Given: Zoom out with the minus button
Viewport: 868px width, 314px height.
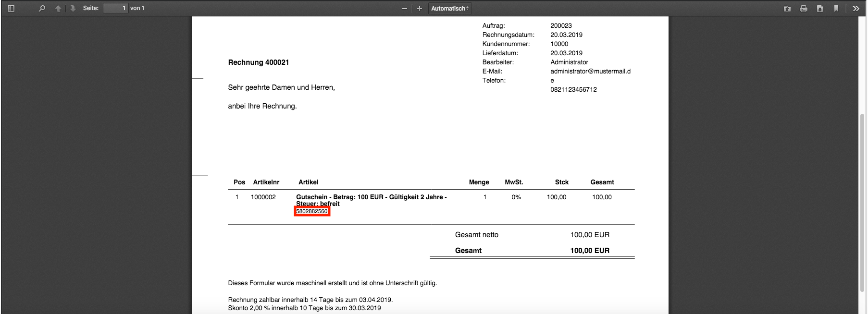Looking at the screenshot, I should tap(405, 9).
